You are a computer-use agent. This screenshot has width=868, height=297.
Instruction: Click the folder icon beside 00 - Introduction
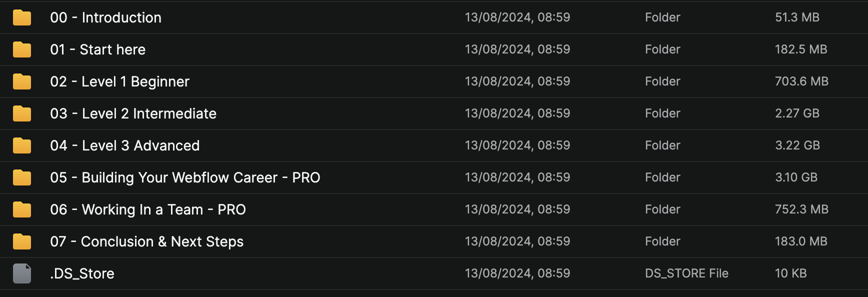pyautogui.click(x=22, y=17)
